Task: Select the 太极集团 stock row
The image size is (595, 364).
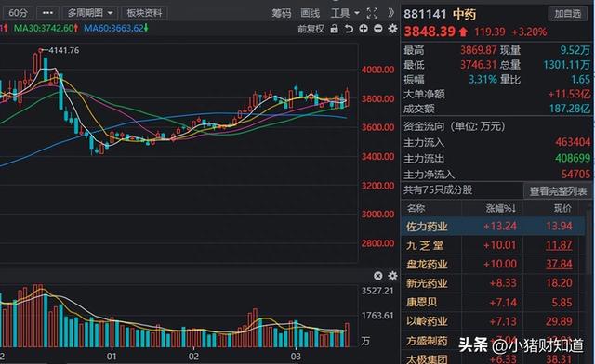Action: click(x=493, y=358)
